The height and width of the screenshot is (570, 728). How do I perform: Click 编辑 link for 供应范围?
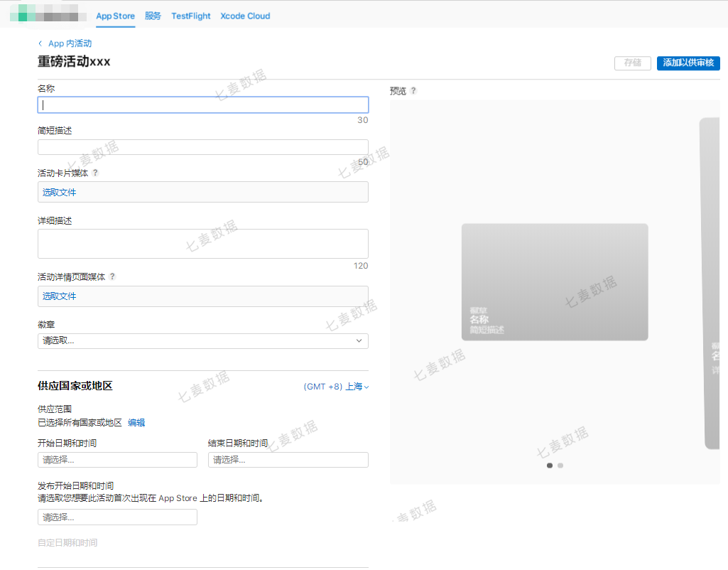[136, 423]
